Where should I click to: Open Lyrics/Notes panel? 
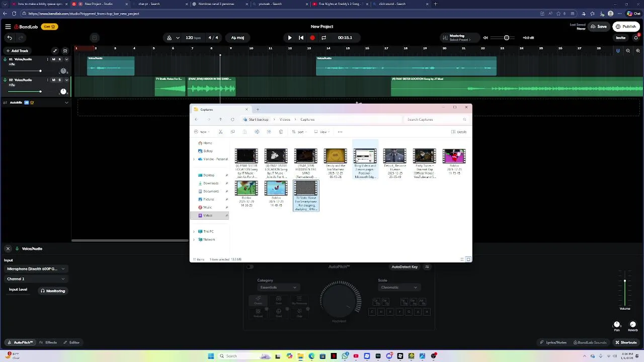553,342
